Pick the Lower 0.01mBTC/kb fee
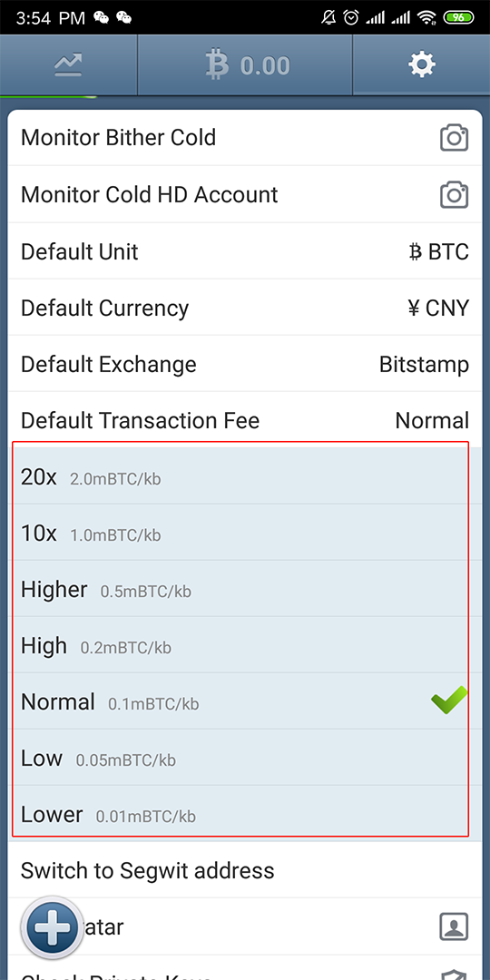 [x=240, y=812]
